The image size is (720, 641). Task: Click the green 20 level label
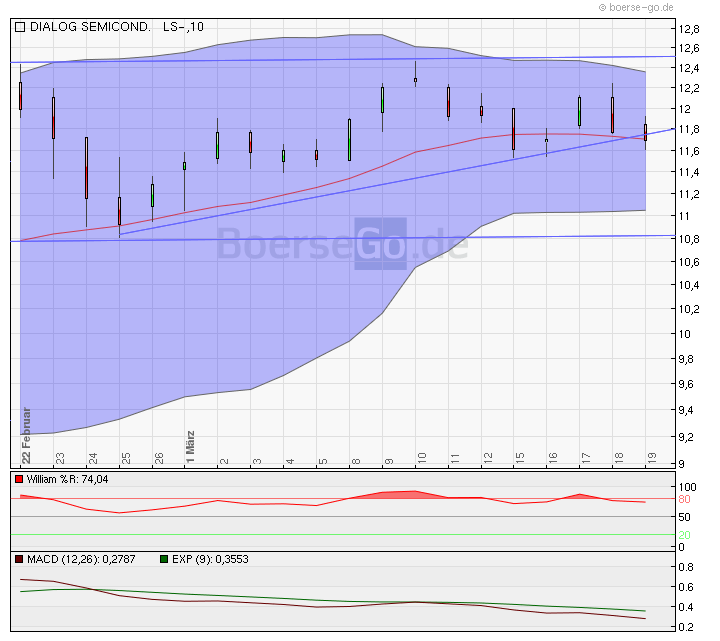[684, 535]
